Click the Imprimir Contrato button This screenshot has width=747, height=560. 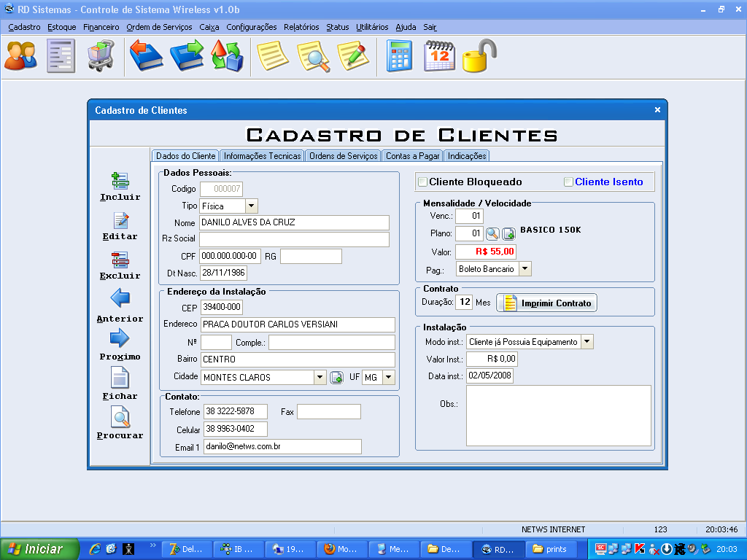pos(546,303)
